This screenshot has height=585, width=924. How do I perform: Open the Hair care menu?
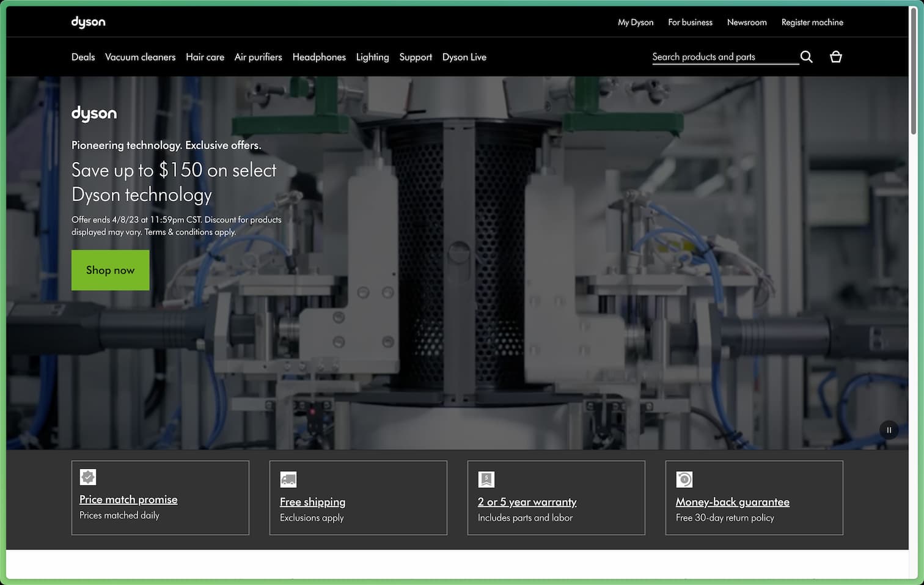click(205, 57)
